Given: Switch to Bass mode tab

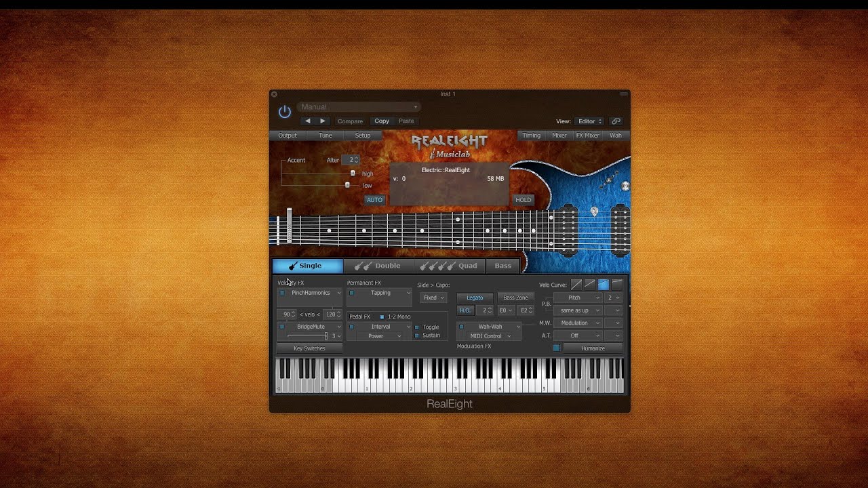Looking at the screenshot, I should coord(502,266).
